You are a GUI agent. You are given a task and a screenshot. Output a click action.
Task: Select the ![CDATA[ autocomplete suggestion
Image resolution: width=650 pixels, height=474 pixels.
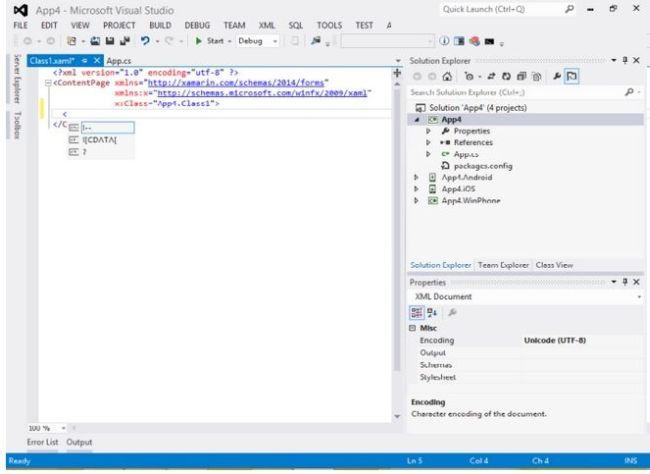coord(101,140)
